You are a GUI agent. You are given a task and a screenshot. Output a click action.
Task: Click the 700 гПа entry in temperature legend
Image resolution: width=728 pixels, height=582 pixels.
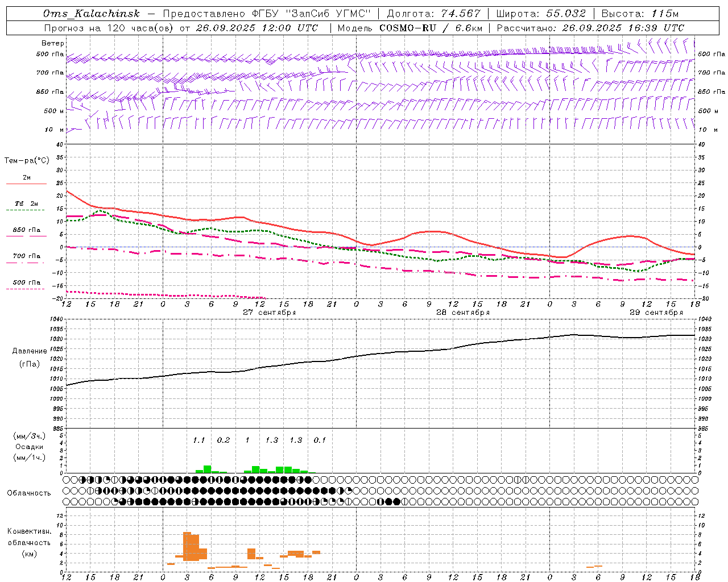[26, 256]
